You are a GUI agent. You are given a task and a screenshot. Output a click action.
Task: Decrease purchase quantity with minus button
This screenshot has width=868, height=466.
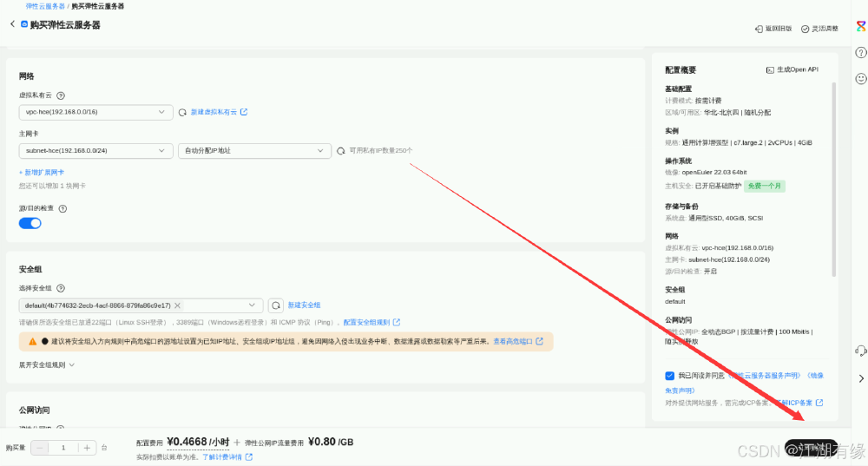pyautogui.click(x=40, y=448)
